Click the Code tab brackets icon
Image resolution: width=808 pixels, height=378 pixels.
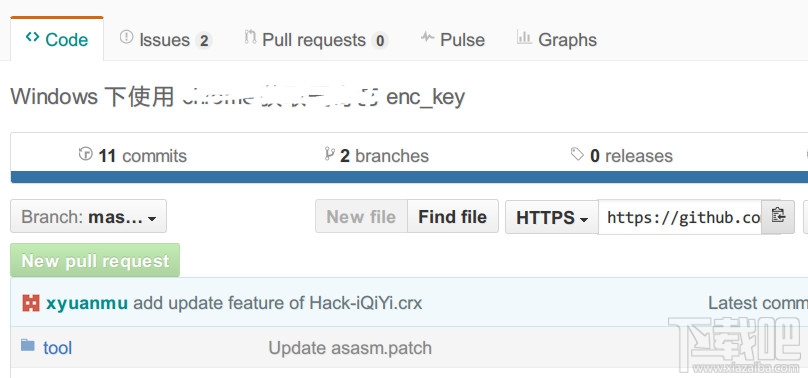pos(32,37)
